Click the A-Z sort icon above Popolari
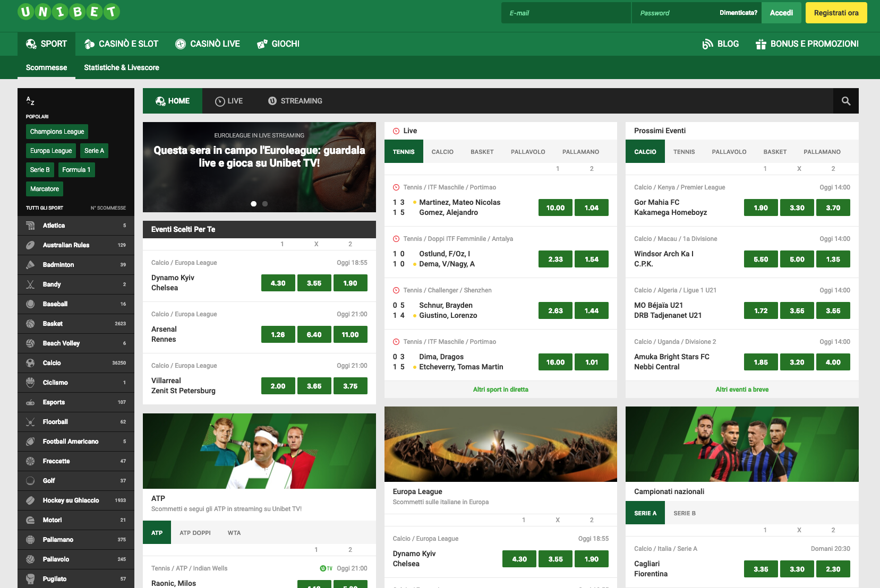880x588 pixels. [x=30, y=101]
